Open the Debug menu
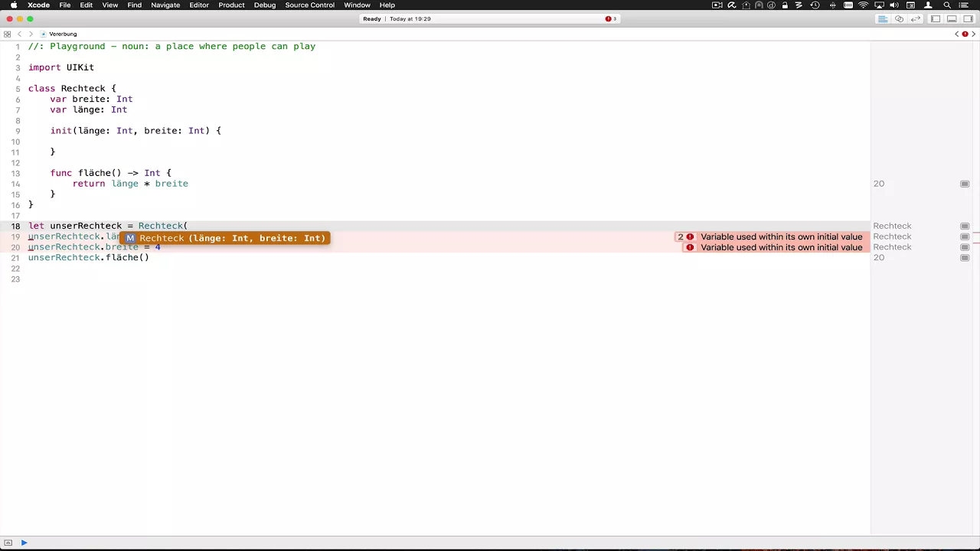This screenshot has width=980, height=551. (265, 5)
